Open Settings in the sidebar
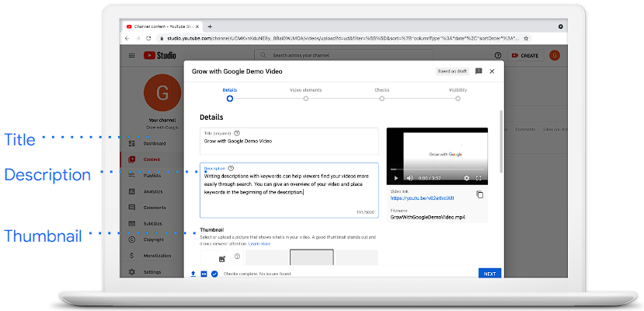The width and height of the screenshot is (644, 311). tap(152, 272)
